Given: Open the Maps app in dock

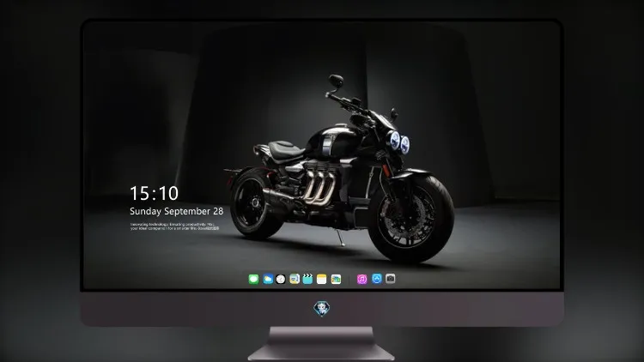Looking at the screenshot, I should 295,279.
